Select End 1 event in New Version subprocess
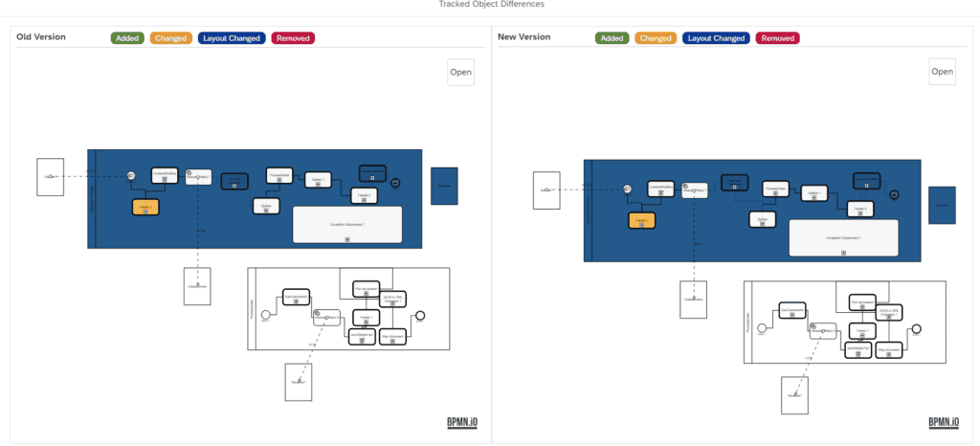Screen dimensions: 980x446 [917, 328]
